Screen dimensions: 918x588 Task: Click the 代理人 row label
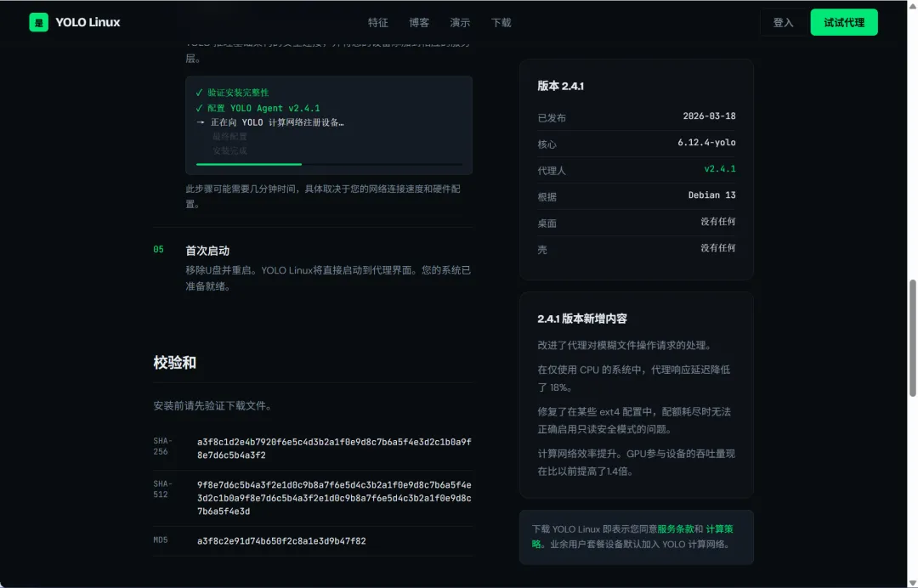(x=552, y=170)
